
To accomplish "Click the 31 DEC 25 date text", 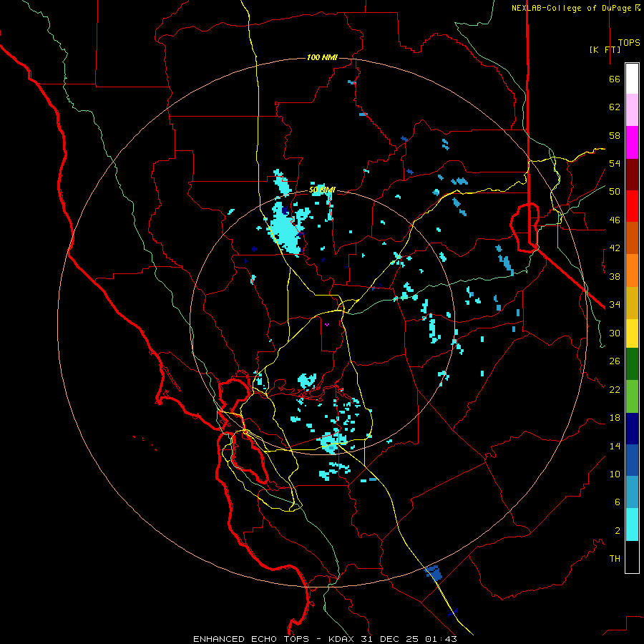I will tap(389, 639).
